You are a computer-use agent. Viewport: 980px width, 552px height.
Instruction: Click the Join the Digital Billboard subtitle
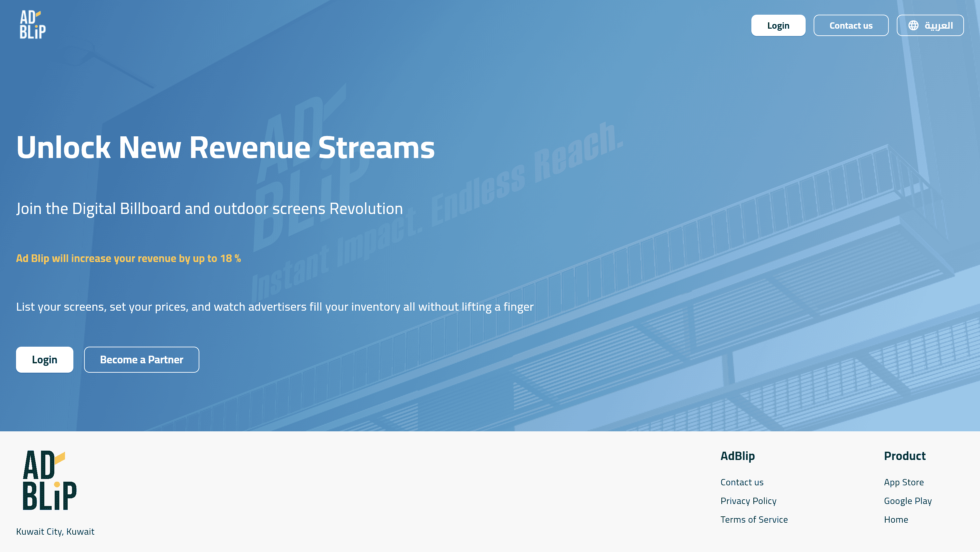point(209,208)
